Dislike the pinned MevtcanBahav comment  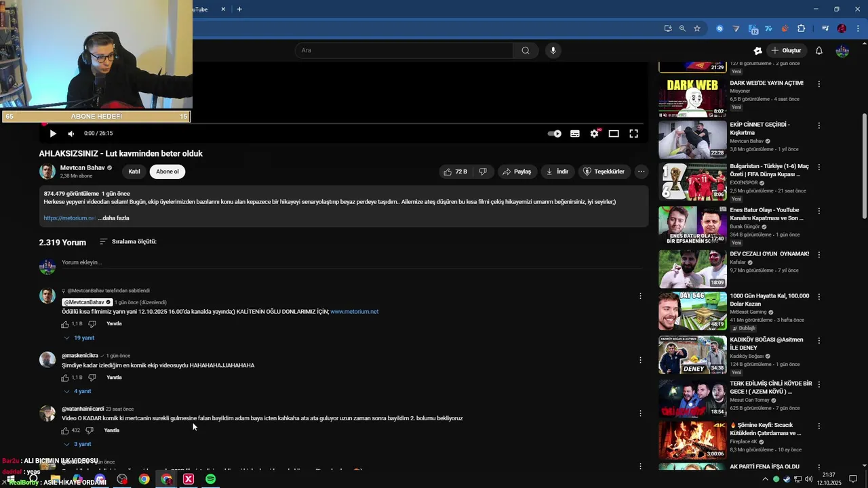[x=92, y=324]
